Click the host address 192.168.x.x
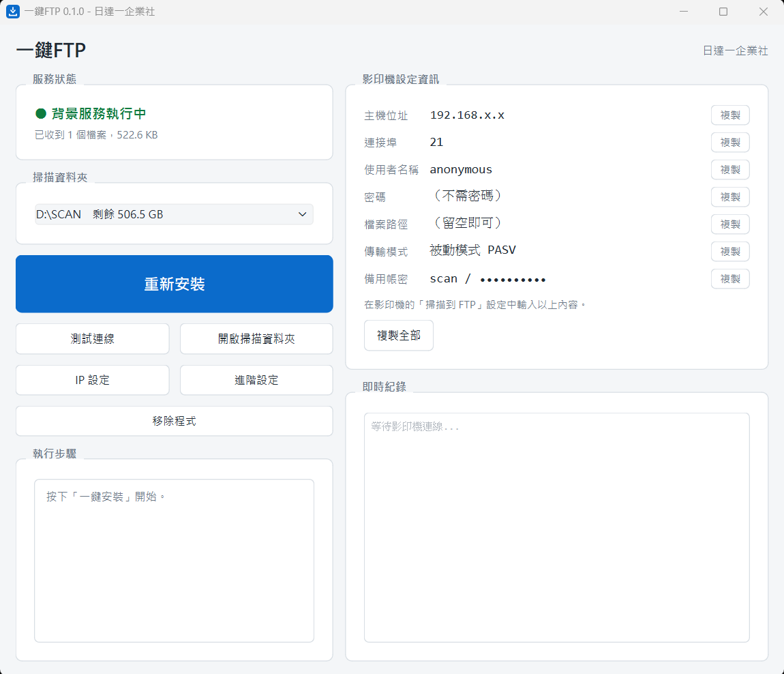 (467, 115)
